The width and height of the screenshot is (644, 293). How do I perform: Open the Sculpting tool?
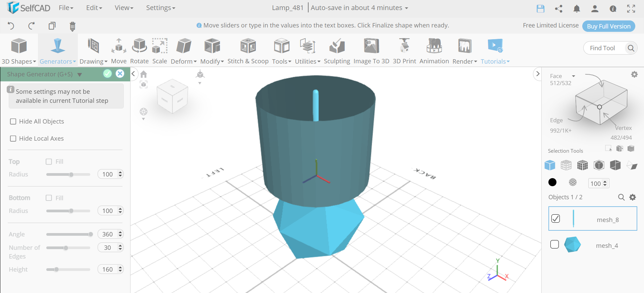coord(337,51)
